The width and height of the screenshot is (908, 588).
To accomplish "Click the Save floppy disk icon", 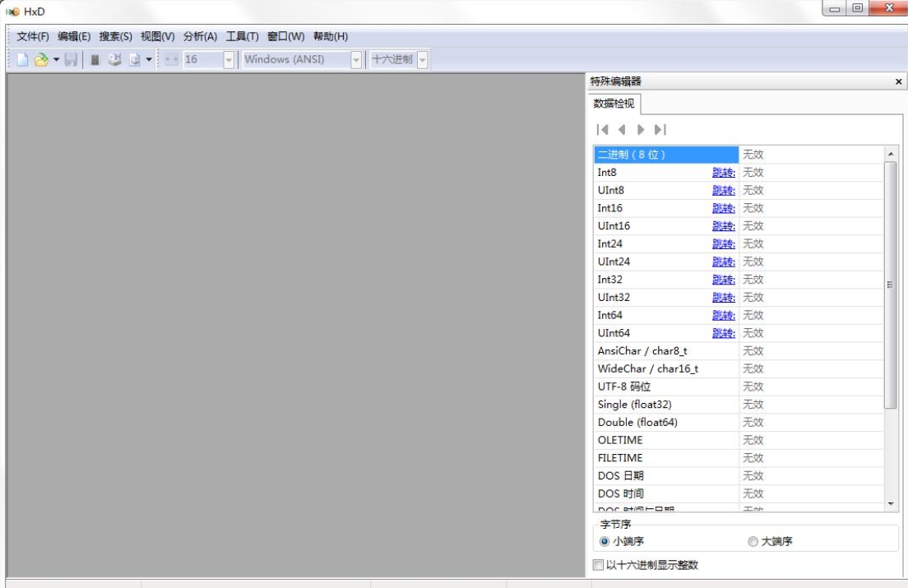I will tap(71, 59).
